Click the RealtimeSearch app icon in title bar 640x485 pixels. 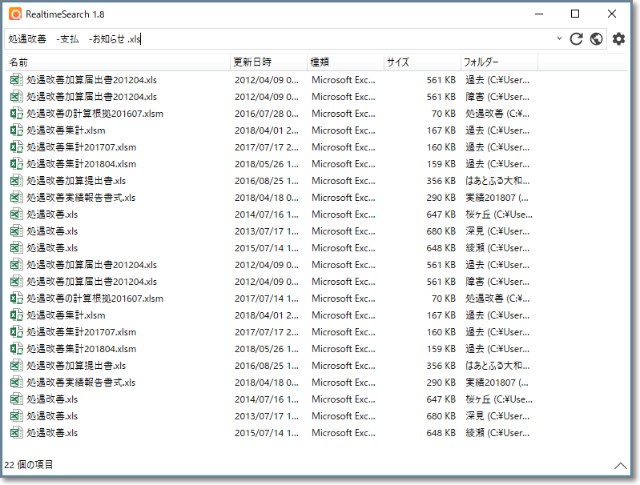point(14,14)
